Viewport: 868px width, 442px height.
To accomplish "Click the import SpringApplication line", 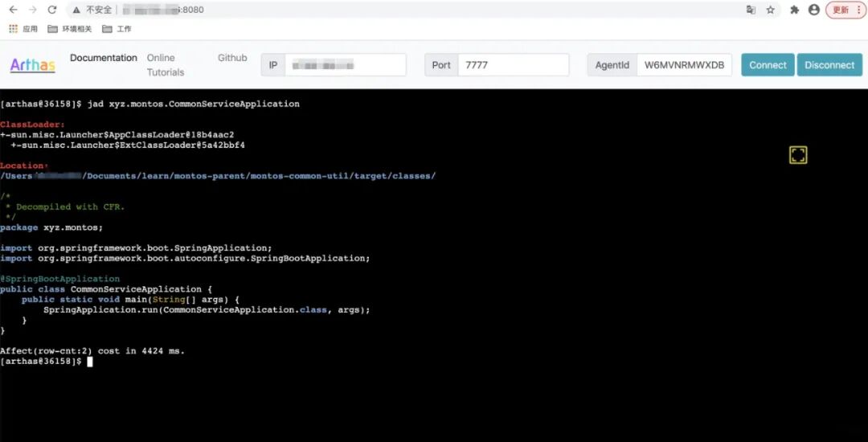I will point(136,248).
